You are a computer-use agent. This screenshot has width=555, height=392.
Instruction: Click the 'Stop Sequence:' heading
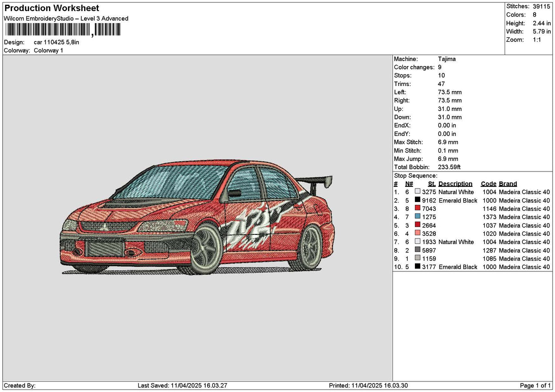pos(415,176)
